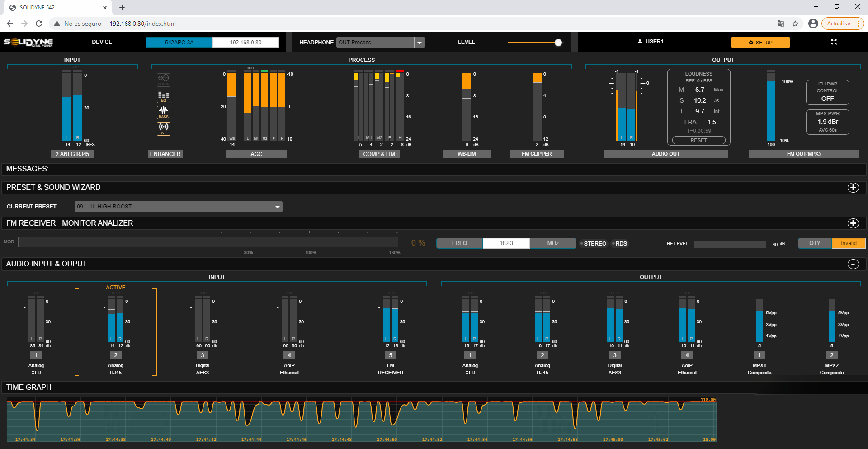Select output 3 Digital AES3
This screenshot has height=449, width=868.
pyautogui.click(x=615, y=355)
